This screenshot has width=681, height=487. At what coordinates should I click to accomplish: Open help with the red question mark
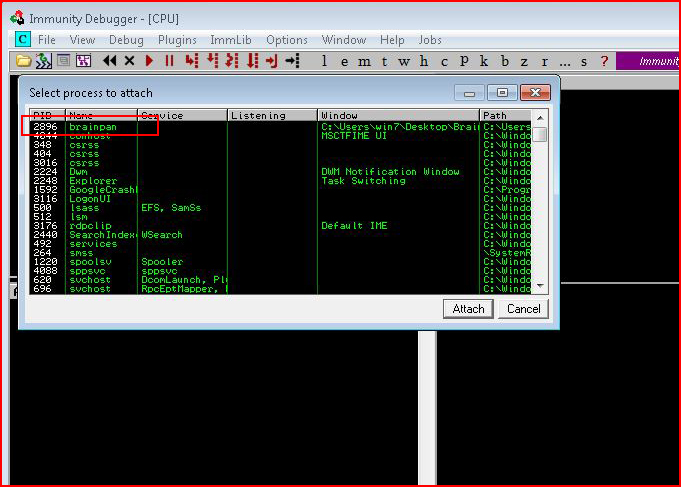coord(604,61)
